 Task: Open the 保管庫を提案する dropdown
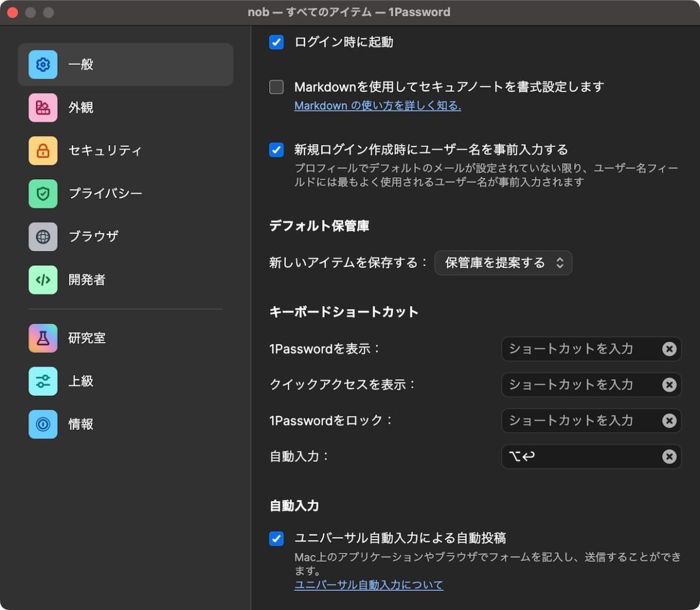503,263
